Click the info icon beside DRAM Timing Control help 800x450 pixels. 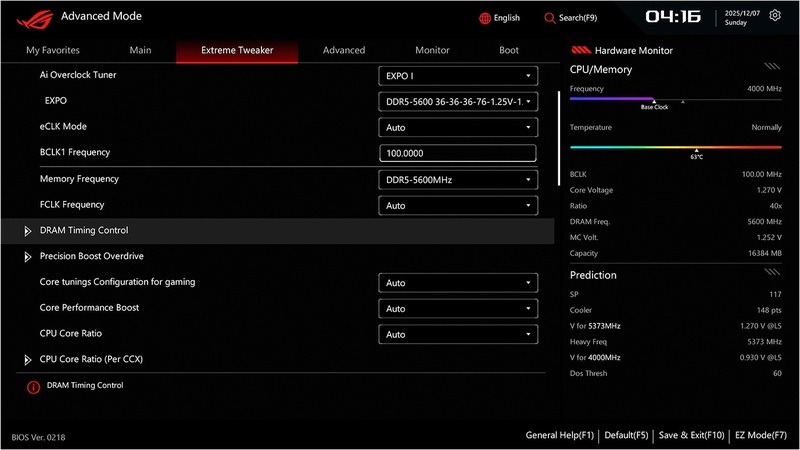33,387
